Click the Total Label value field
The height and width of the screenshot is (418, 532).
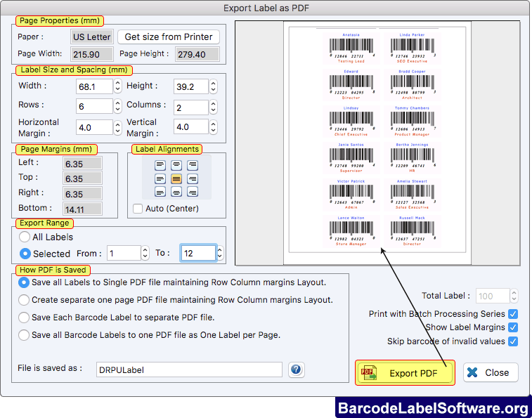coord(493,296)
